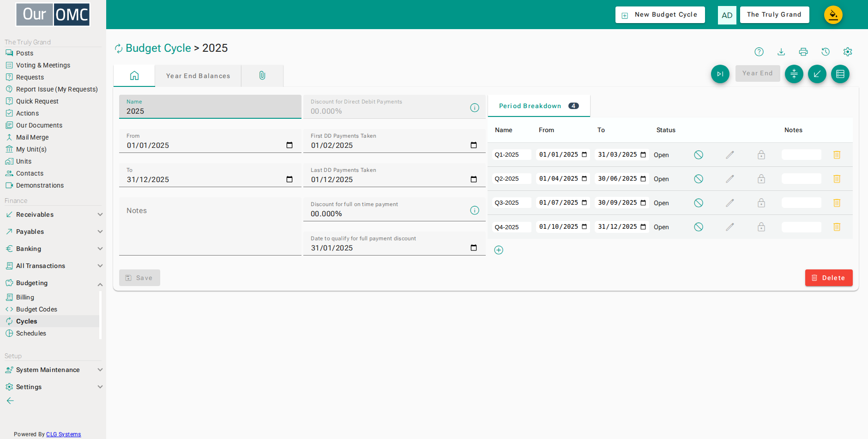Click the Q4-2025 From date field
The image size is (868, 439).
point(563,227)
